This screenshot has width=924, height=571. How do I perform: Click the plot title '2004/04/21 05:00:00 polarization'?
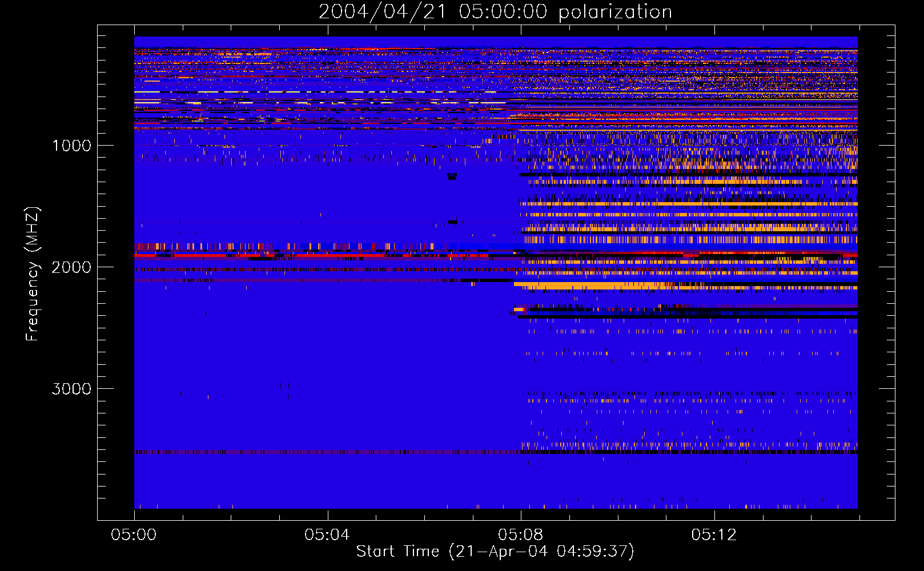pos(495,12)
